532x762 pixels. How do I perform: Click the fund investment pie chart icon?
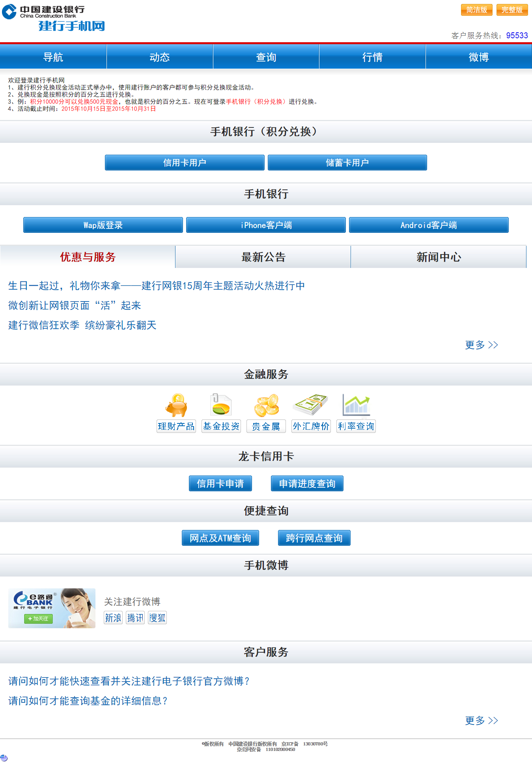[221, 405]
